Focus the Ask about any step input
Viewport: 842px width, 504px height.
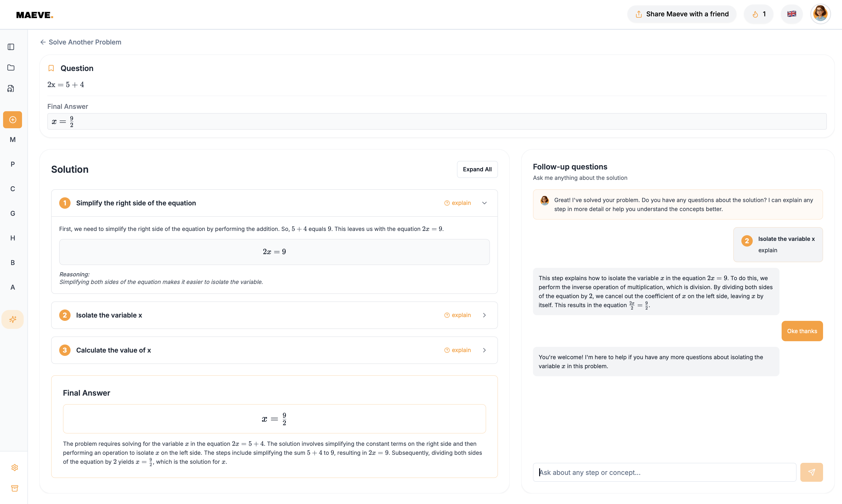pyautogui.click(x=664, y=473)
